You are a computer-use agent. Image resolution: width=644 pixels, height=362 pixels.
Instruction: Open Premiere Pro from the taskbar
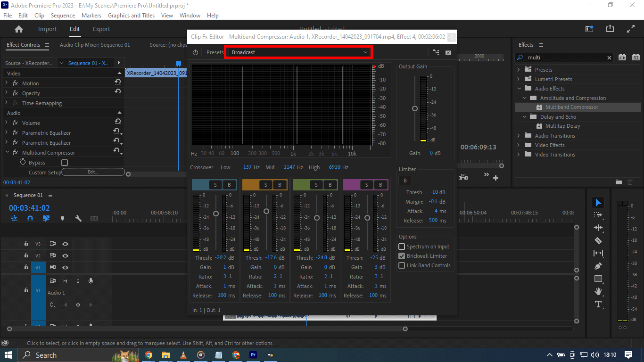click(253, 355)
